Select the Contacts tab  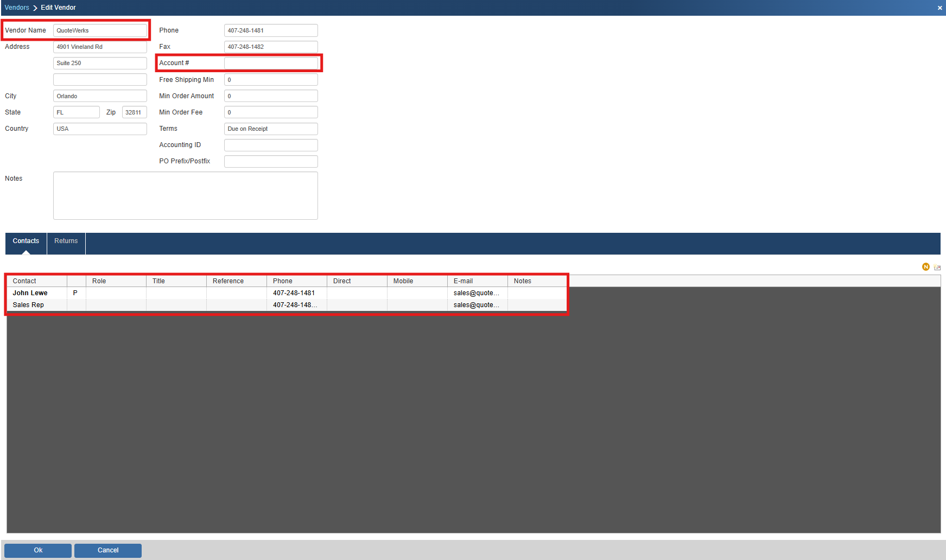[x=26, y=241]
